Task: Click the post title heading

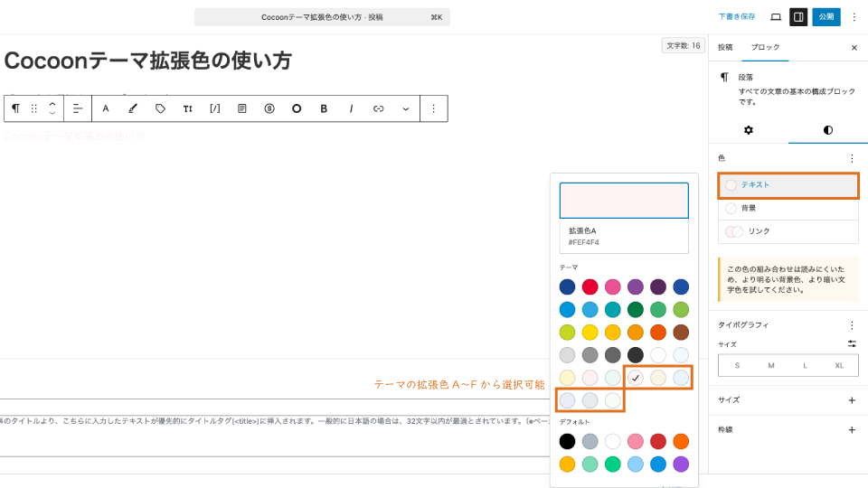Action: coord(147,61)
